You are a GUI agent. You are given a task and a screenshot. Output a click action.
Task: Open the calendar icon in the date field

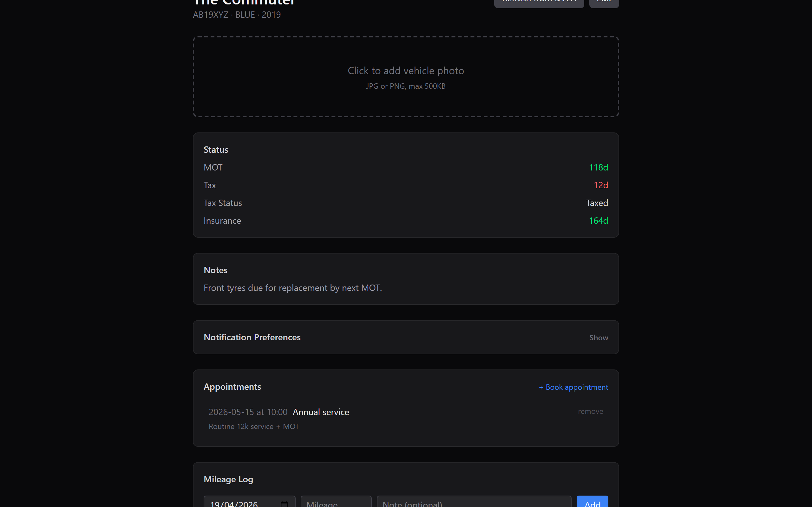pos(284,503)
